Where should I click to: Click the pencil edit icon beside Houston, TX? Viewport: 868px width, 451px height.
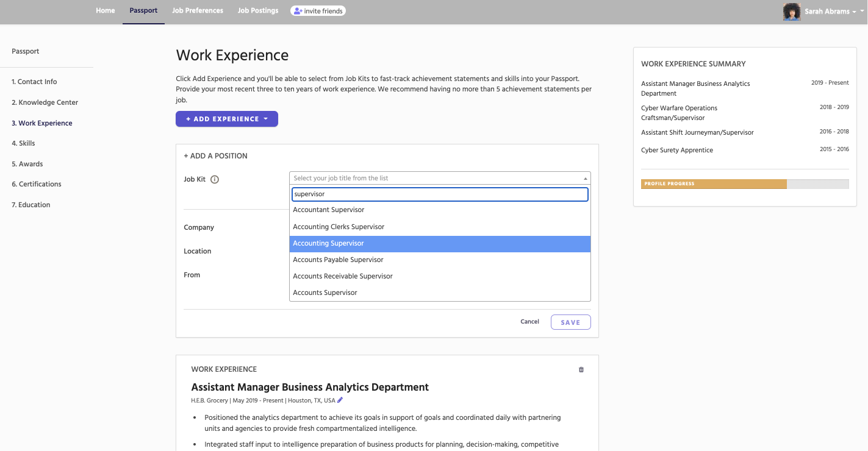tap(340, 400)
